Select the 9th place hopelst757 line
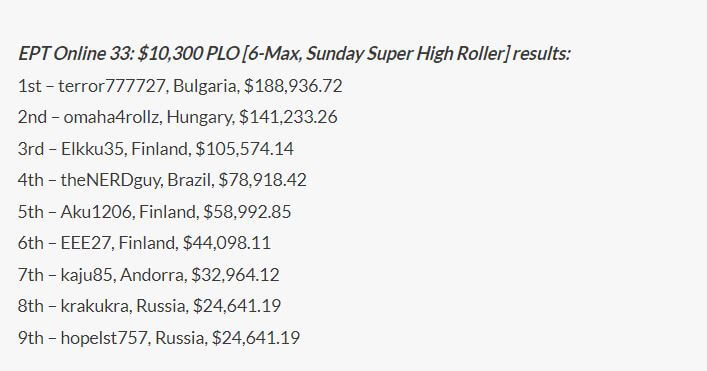 (159, 338)
